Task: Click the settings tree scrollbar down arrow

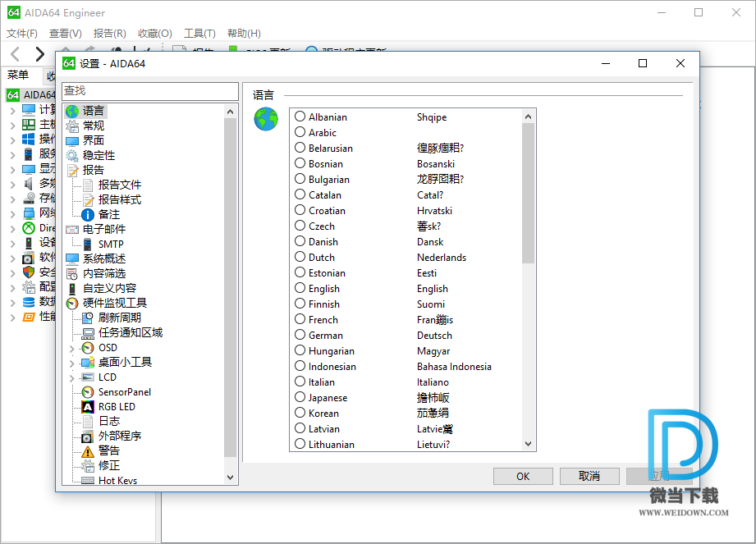Action: coord(230,478)
